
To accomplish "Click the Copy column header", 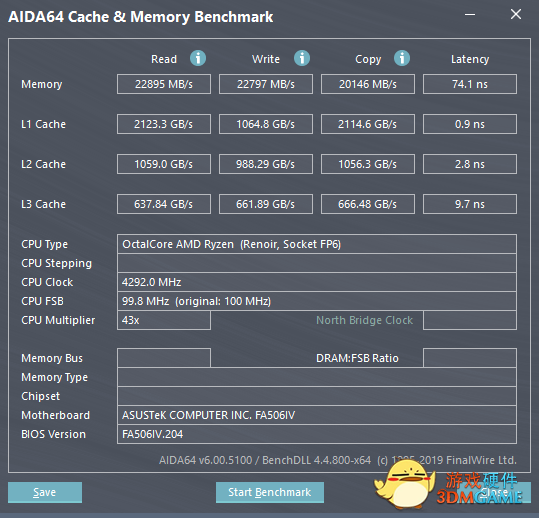I will (x=368, y=59).
